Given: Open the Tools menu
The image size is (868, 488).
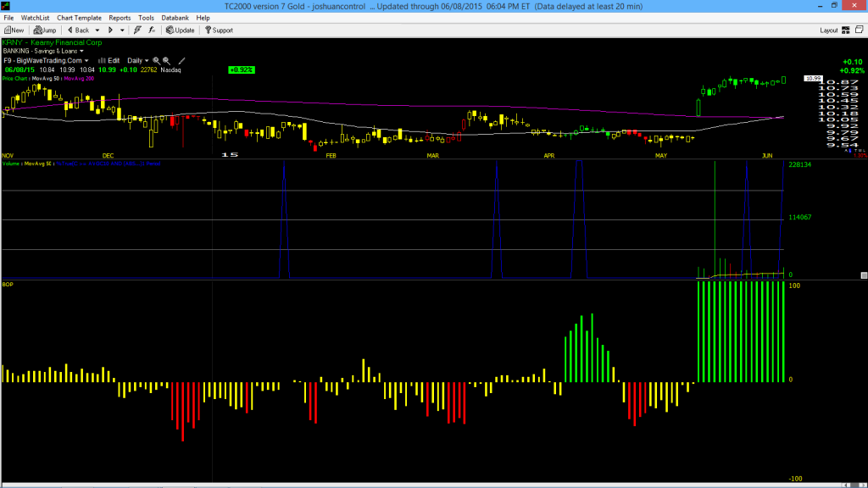Looking at the screenshot, I should 146,18.
